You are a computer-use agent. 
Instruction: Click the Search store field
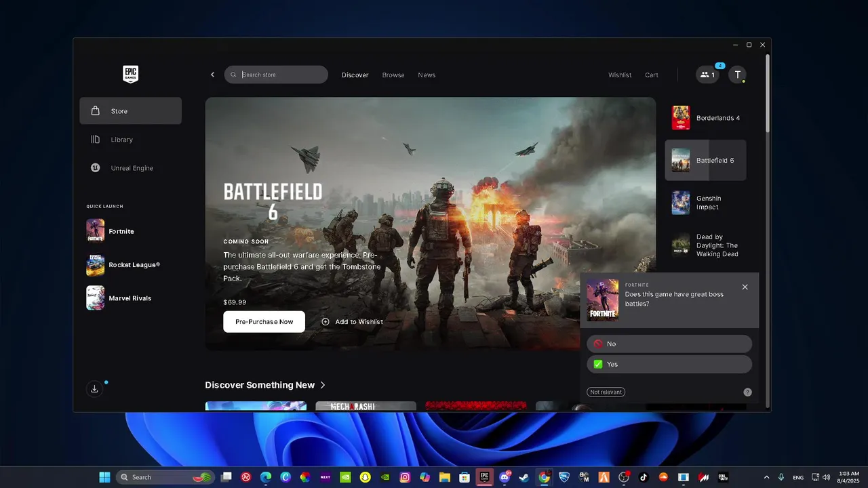click(276, 75)
